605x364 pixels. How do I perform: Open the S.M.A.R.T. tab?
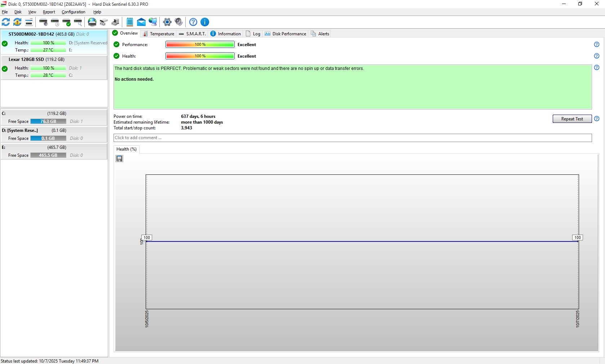tap(193, 34)
